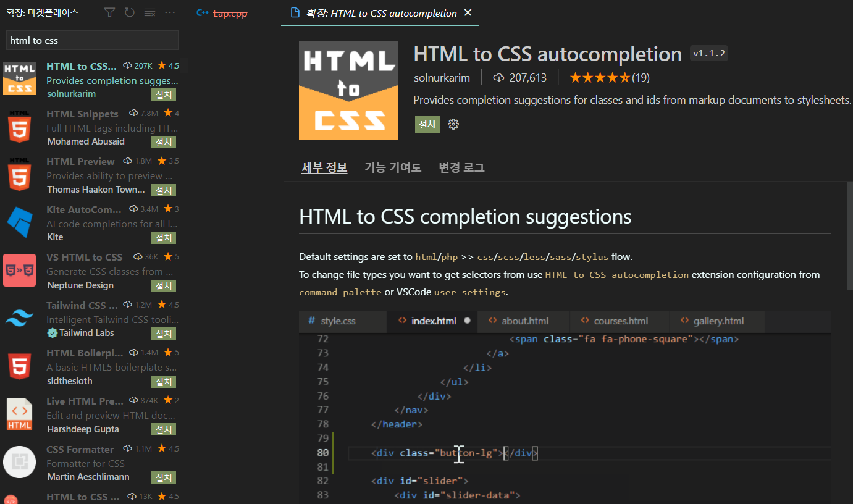Switch to the 세부 정보 tab

324,167
